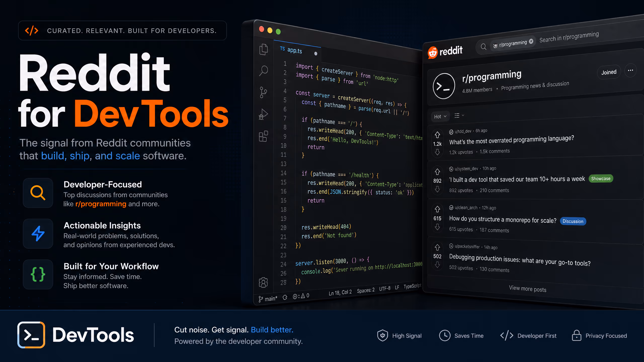644x362 pixels.
Task: Click the main* branch indicator in status bar
Action: coord(268,299)
